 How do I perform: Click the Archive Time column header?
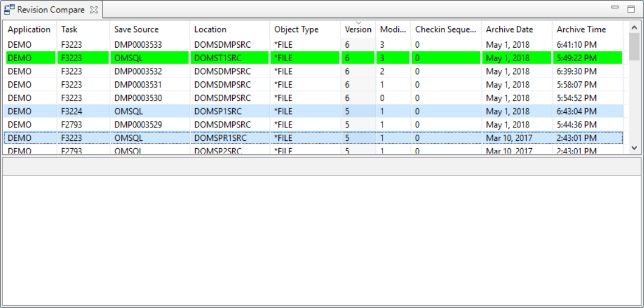tap(581, 30)
